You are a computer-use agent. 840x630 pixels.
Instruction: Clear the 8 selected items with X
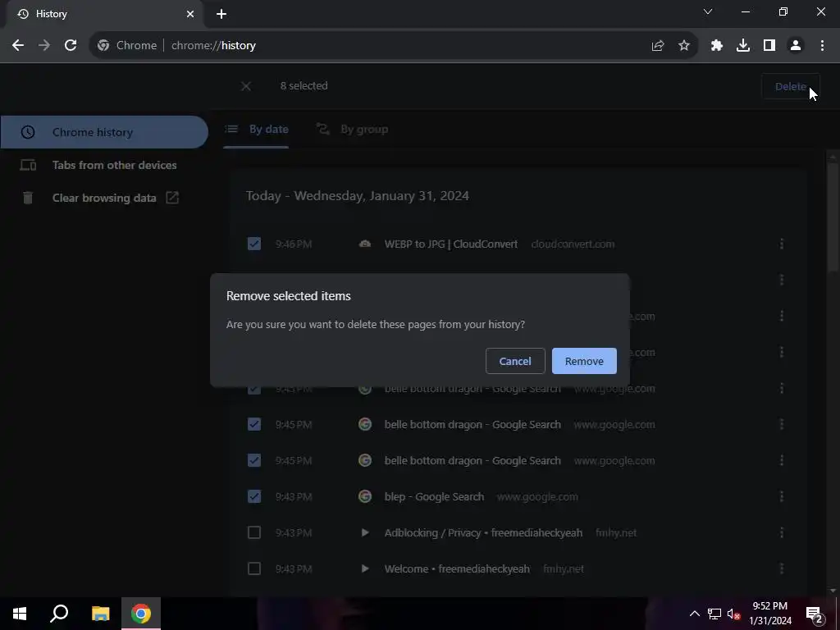246,86
